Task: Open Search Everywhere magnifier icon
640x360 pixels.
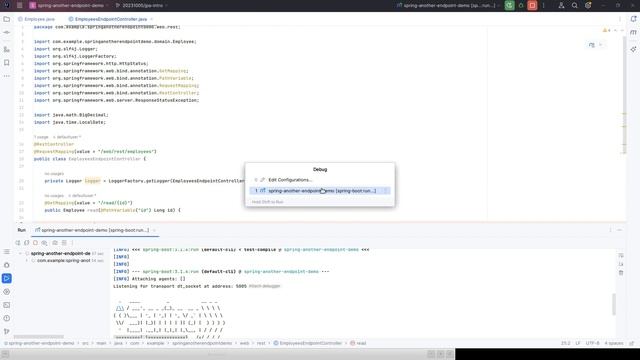Action: coord(574,6)
